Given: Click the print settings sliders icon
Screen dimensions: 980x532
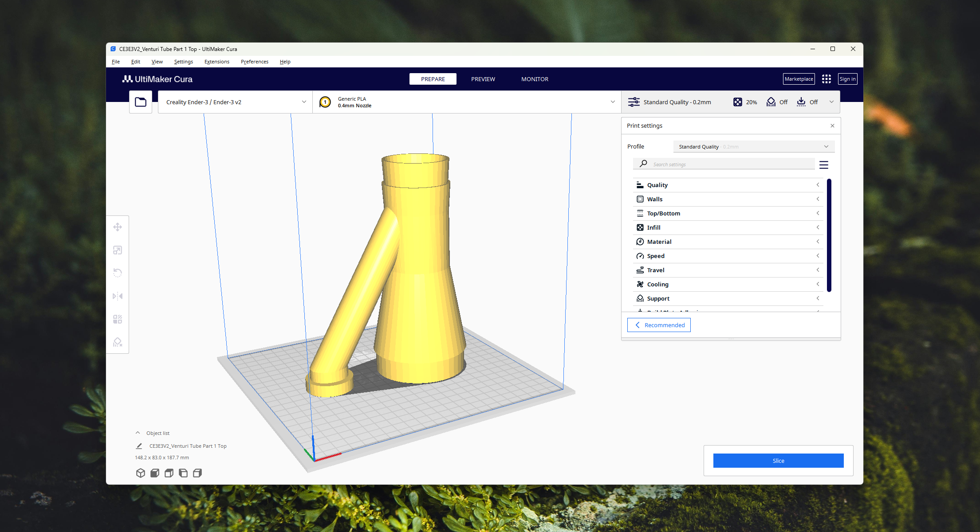Looking at the screenshot, I should click(634, 102).
